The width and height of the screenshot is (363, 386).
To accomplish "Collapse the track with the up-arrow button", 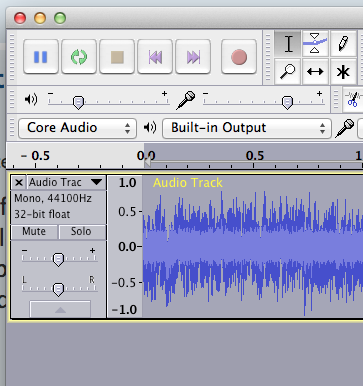I will [x=60, y=310].
